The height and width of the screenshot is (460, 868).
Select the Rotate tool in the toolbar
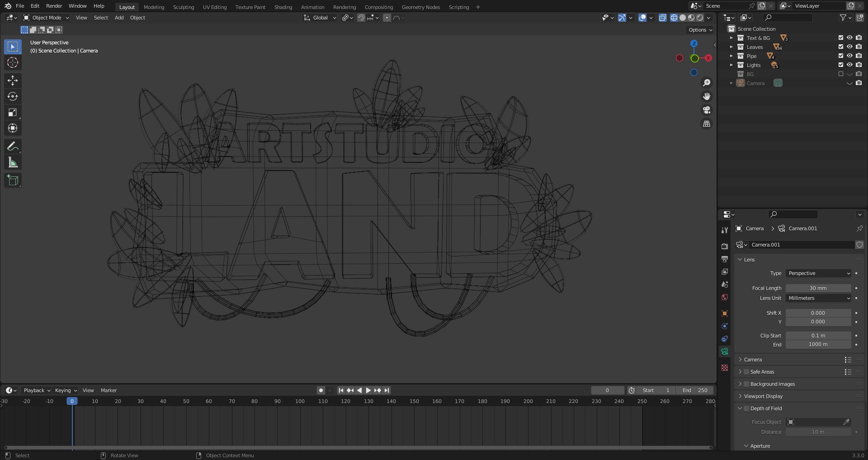pyautogui.click(x=13, y=96)
